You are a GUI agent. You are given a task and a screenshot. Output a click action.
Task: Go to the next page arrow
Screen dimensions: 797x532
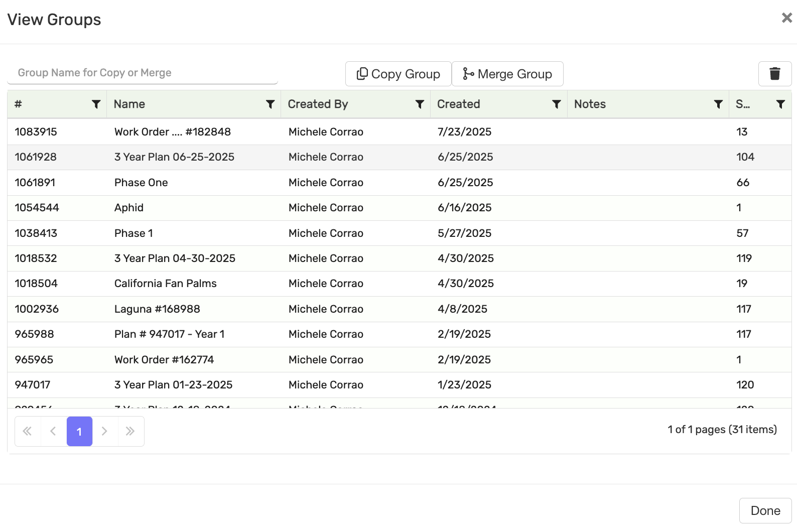[105, 431]
